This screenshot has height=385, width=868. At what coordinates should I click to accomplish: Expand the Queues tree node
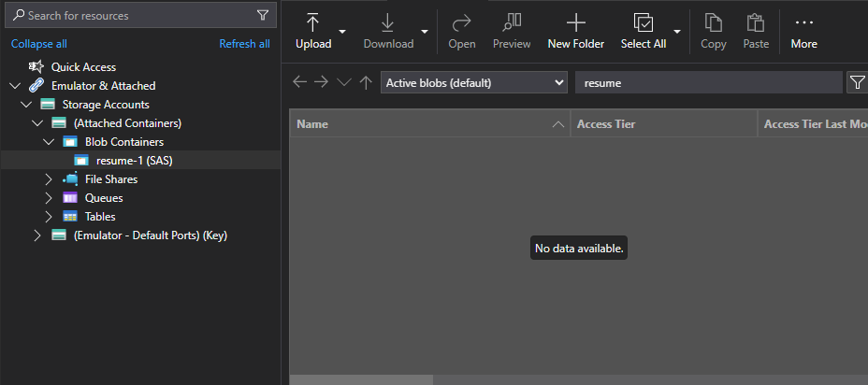pyautogui.click(x=50, y=198)
